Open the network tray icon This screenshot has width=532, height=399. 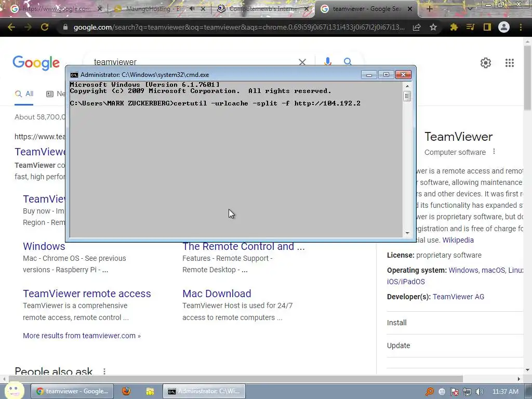[467, 392]
